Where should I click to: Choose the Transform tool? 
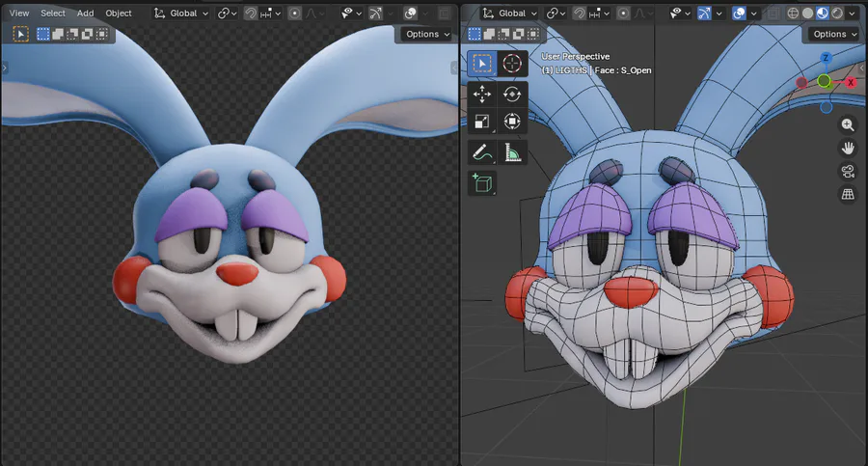pyautogui.click(x=512, y=122)
